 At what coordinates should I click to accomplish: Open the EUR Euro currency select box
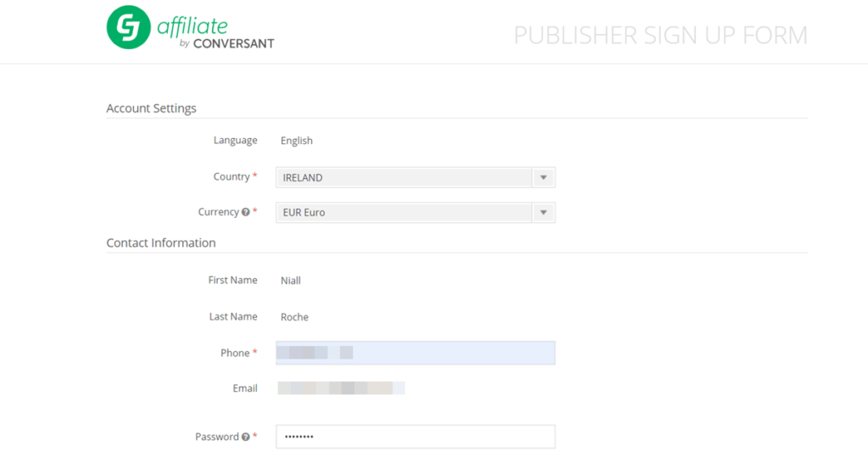403,213
